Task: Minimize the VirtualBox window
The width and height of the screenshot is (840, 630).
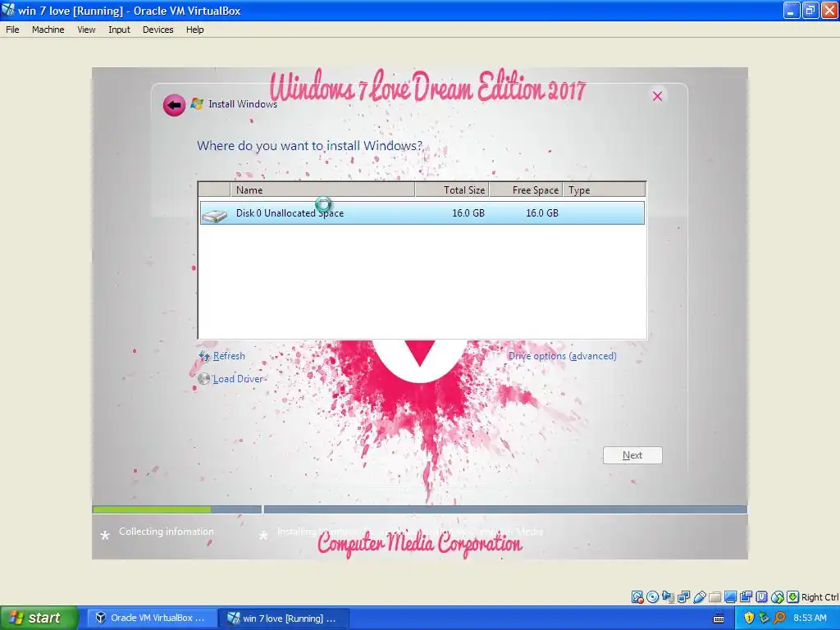Action: click(792, 10)
